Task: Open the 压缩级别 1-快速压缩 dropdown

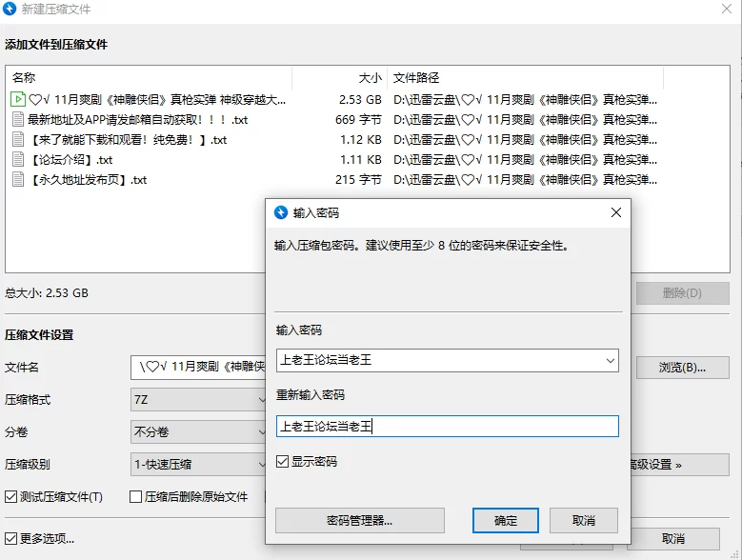Action: (x=198, y=465)
